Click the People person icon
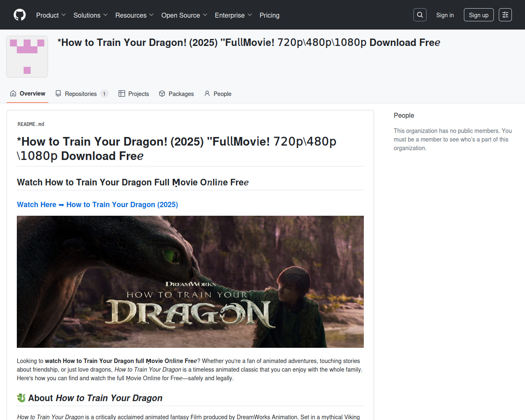 point(207,94)
